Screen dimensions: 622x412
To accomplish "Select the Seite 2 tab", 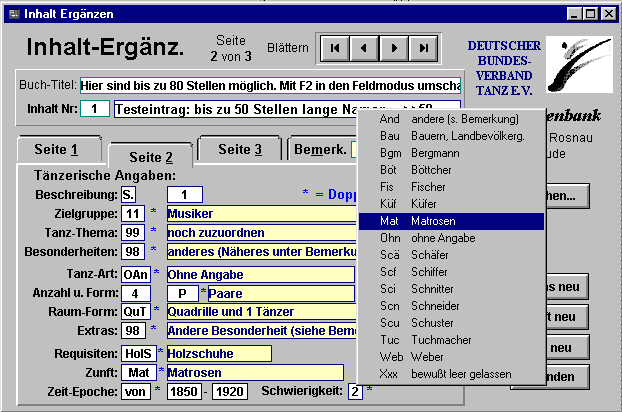I will pos(151,157).
